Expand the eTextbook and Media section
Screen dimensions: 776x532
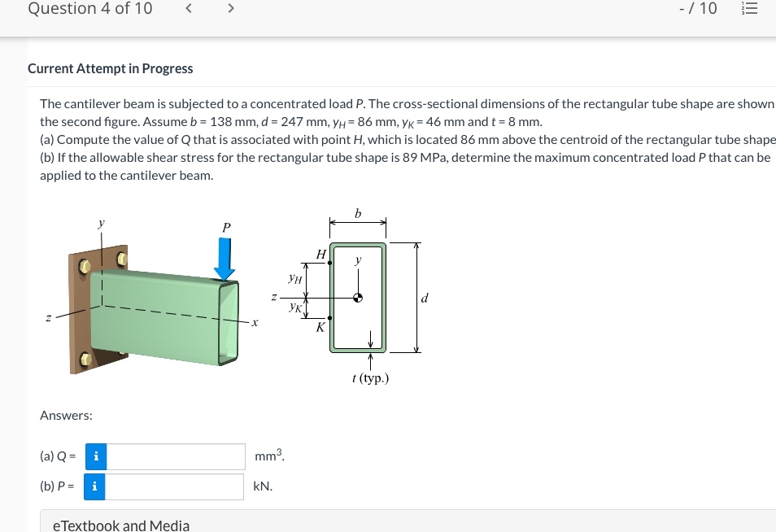pyautogui.click(x=120, y=525)
